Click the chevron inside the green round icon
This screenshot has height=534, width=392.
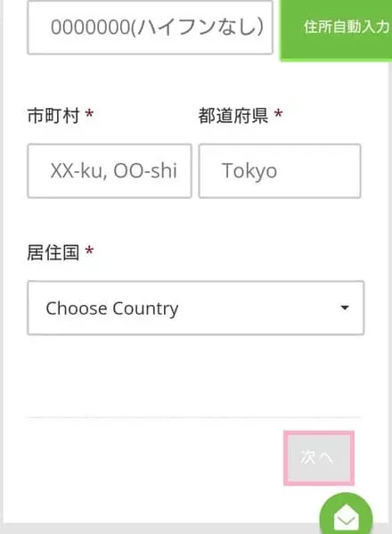click(346, 521)
